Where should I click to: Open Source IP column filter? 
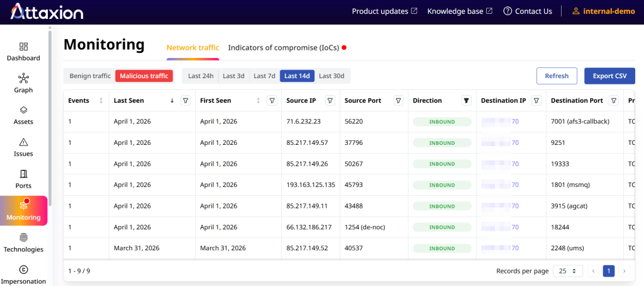point(330,100)
